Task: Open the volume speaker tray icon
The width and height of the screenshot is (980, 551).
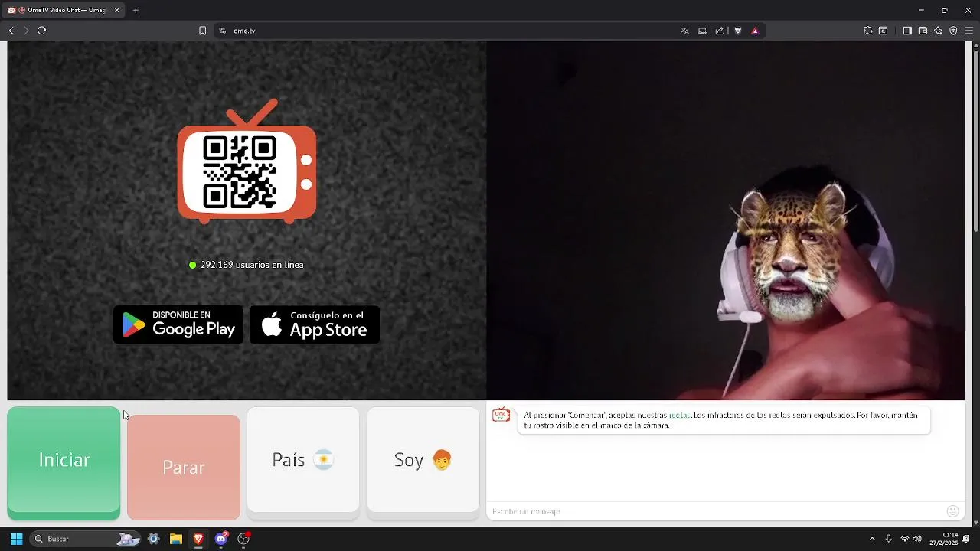Action: 917,539
